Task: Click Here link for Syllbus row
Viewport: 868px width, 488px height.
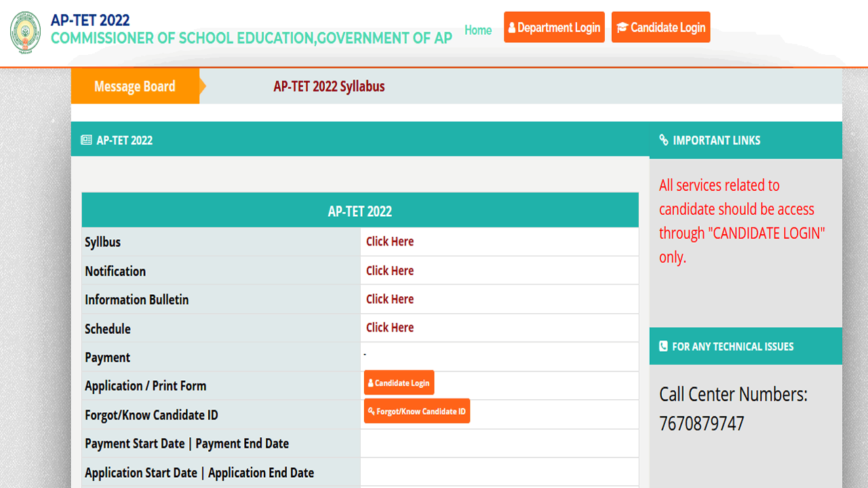Action: pyautogui.click(x=390, y=241)
